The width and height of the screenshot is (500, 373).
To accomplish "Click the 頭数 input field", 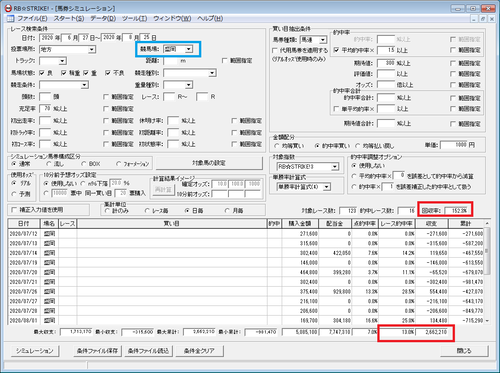I will (45, 97).
